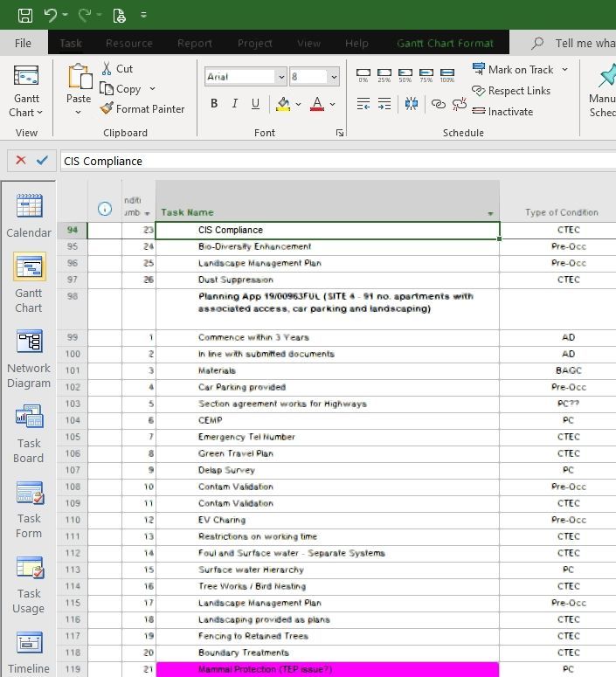This screenshot has height=677, width=616.
Task: Mark task 100% complete
Action: click(x=447, y=75)
